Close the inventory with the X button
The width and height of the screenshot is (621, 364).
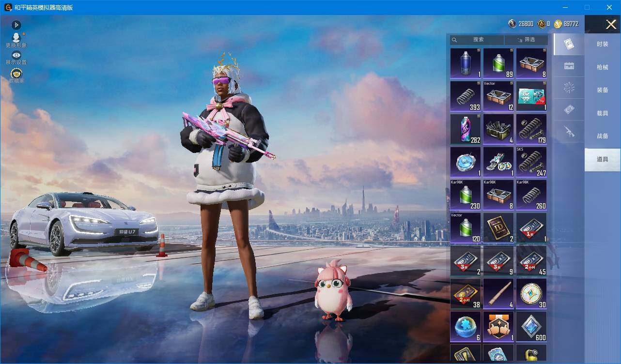point(611,24)
